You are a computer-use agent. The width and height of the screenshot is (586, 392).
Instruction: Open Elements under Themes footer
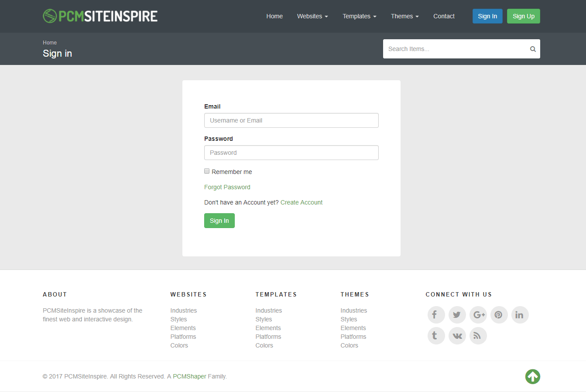(353, 328)
